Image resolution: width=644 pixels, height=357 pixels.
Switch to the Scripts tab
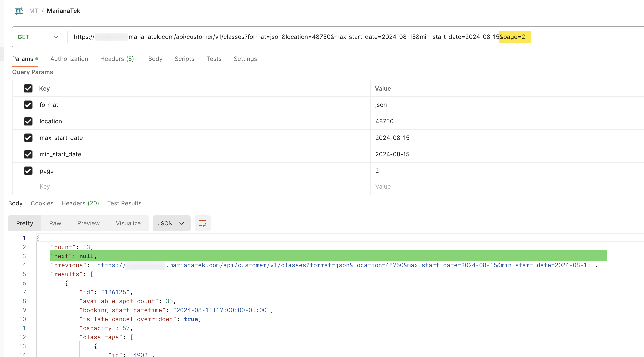pyautogui.click(x=184, y=59)
